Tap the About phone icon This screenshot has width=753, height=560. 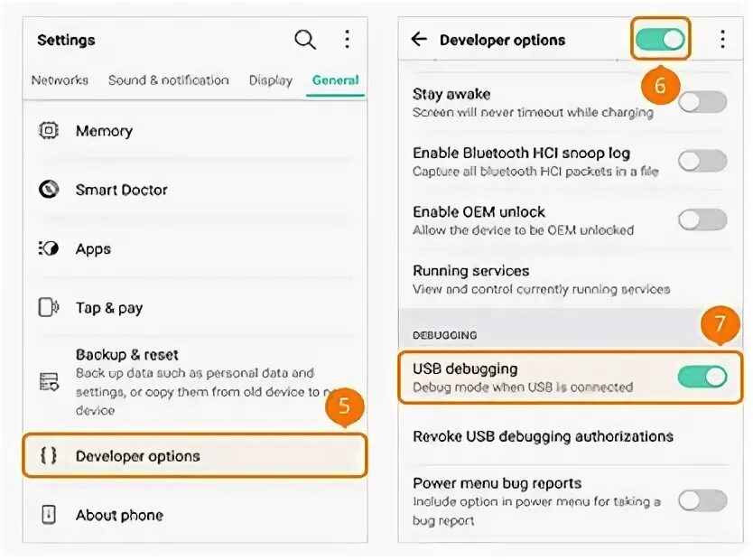49,514
